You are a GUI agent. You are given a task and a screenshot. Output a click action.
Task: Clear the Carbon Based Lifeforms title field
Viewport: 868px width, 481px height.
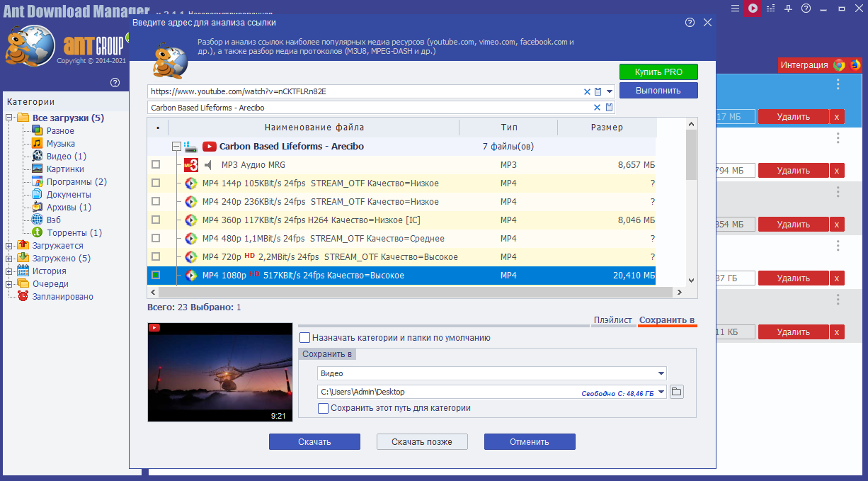coord(597,108)
